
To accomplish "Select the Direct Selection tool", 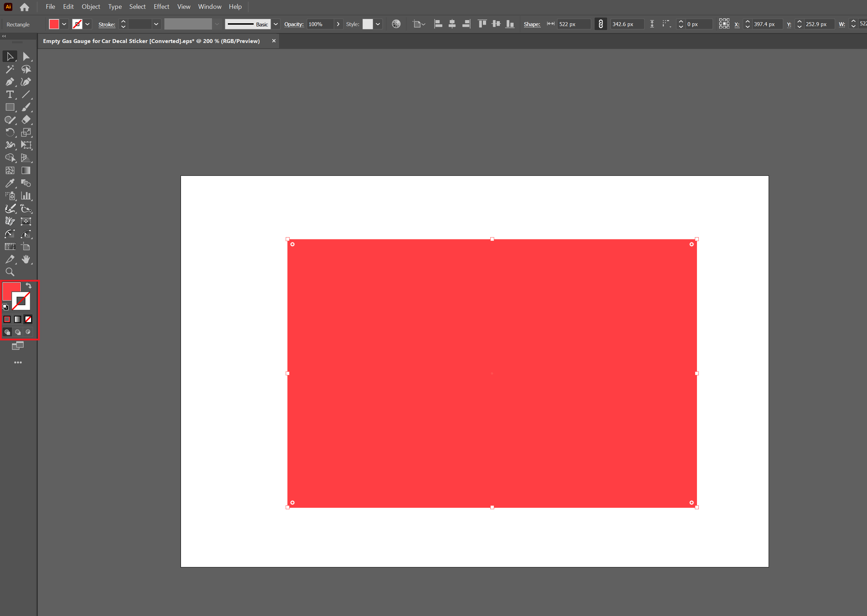I will (x=26, y=56).
